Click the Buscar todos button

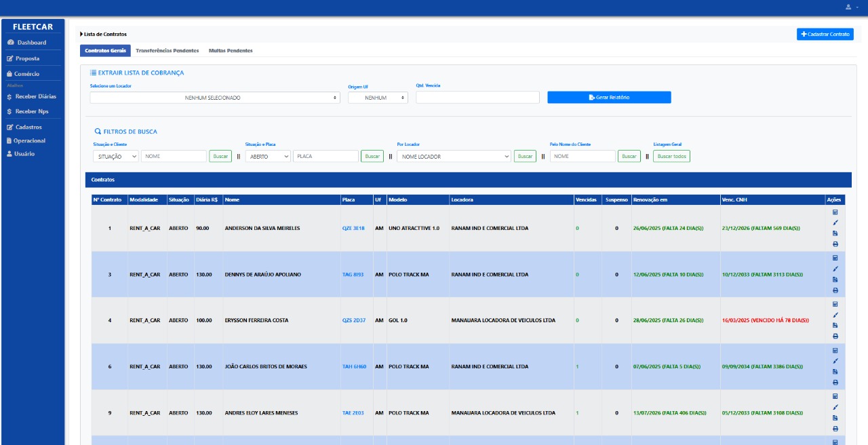coord(671,156)
